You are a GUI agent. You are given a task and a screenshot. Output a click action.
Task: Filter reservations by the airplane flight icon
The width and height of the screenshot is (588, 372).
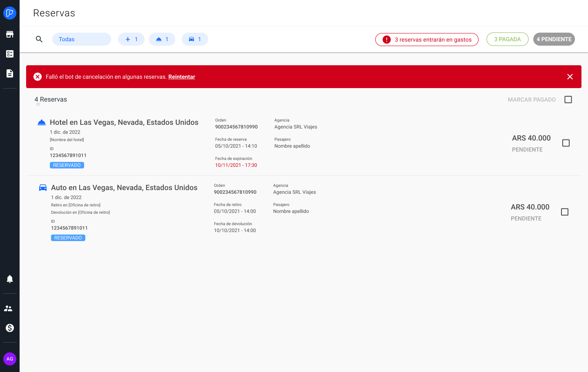pos(131,39)
